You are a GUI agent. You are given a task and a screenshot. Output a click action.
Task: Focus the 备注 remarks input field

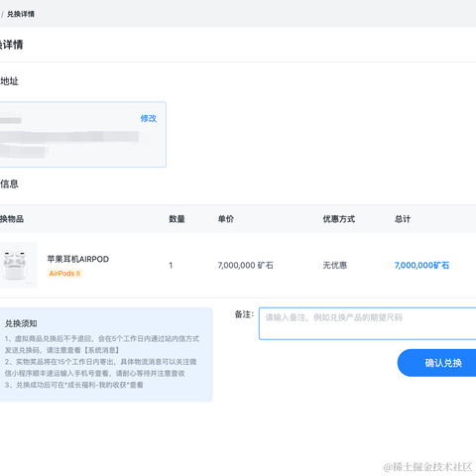point(367,323)
